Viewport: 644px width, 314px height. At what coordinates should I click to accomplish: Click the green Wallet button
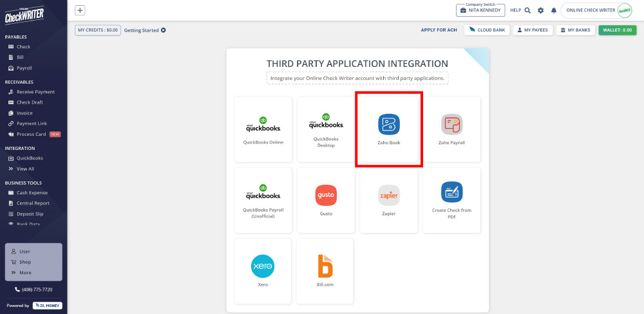618,30
